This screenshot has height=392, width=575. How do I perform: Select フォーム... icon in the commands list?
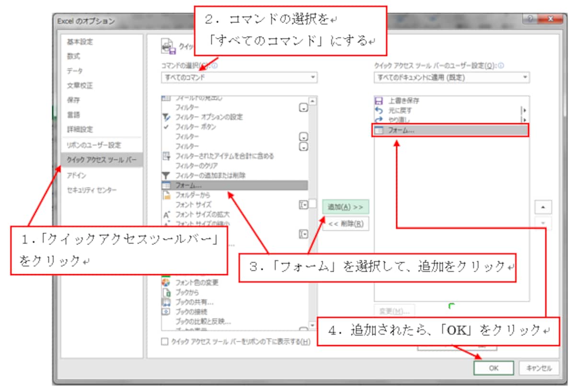click(166, 185)
